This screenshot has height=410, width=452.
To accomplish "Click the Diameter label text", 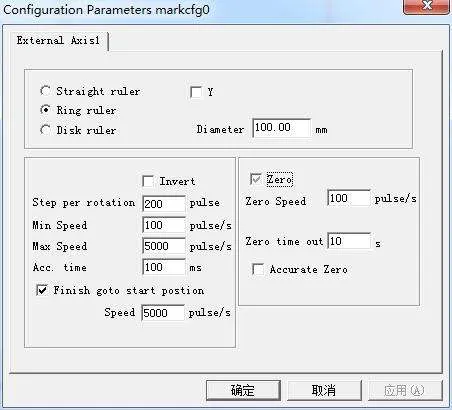I will [x=220, y=129].
